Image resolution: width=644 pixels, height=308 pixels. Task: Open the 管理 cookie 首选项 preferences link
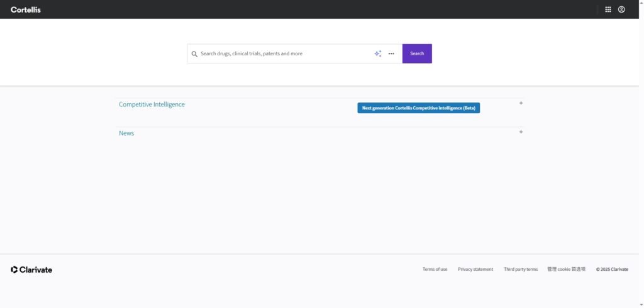click(x=566, y=269)
